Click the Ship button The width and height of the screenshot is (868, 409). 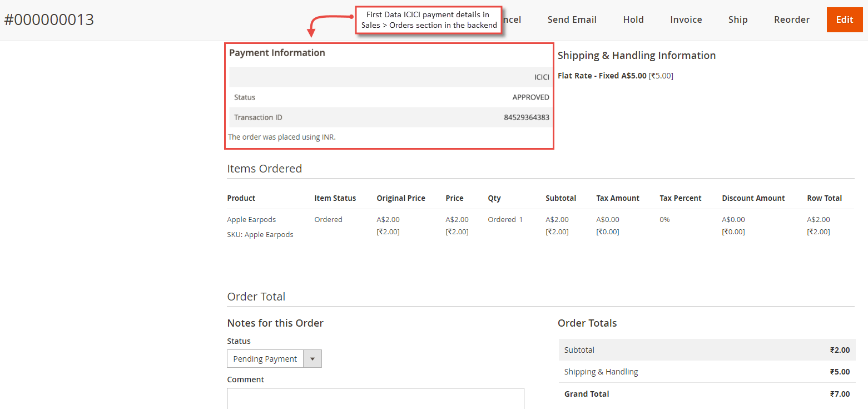coord(737,19)
